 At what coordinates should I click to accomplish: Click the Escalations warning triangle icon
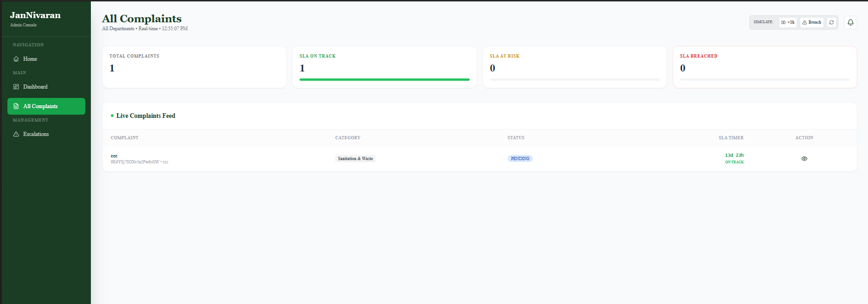coord(16,134)
